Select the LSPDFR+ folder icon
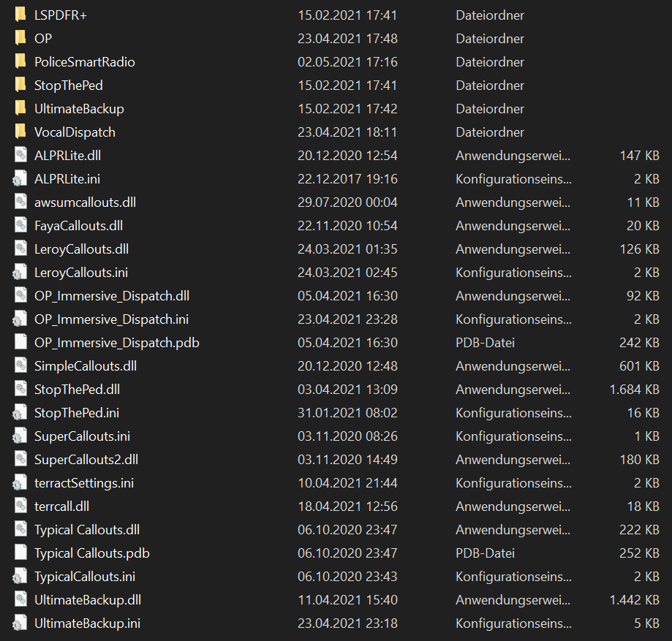This screenshot has height=641, width=672. (x=20, y=15)
